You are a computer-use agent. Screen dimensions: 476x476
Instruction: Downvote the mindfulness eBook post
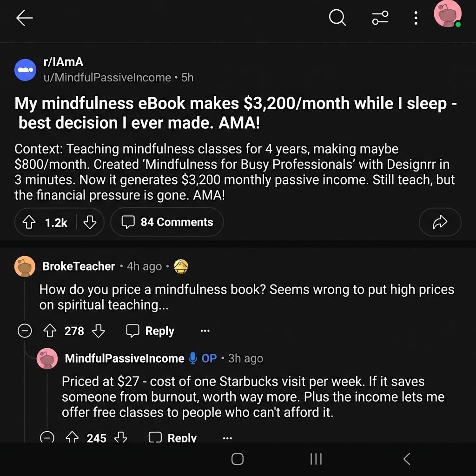tap(90, 222)
